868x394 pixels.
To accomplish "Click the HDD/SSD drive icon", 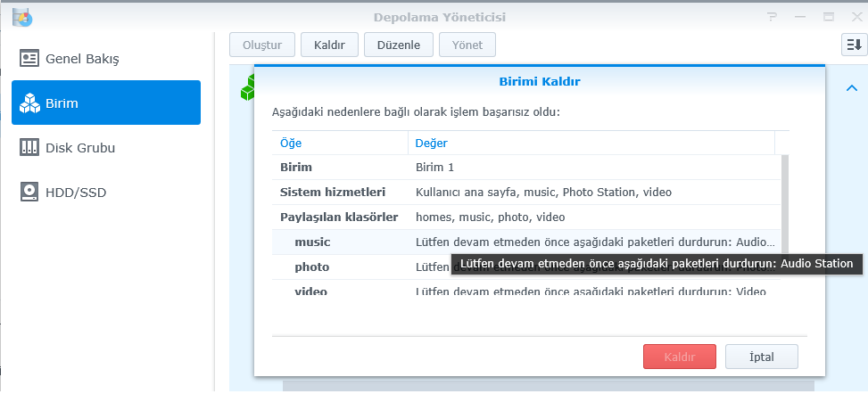I will (x=29, y=192).
